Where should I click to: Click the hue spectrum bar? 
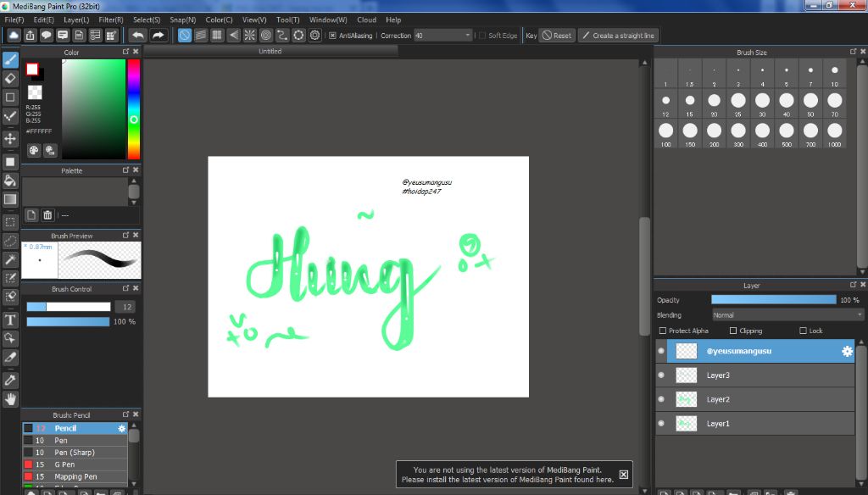[133, 109]
